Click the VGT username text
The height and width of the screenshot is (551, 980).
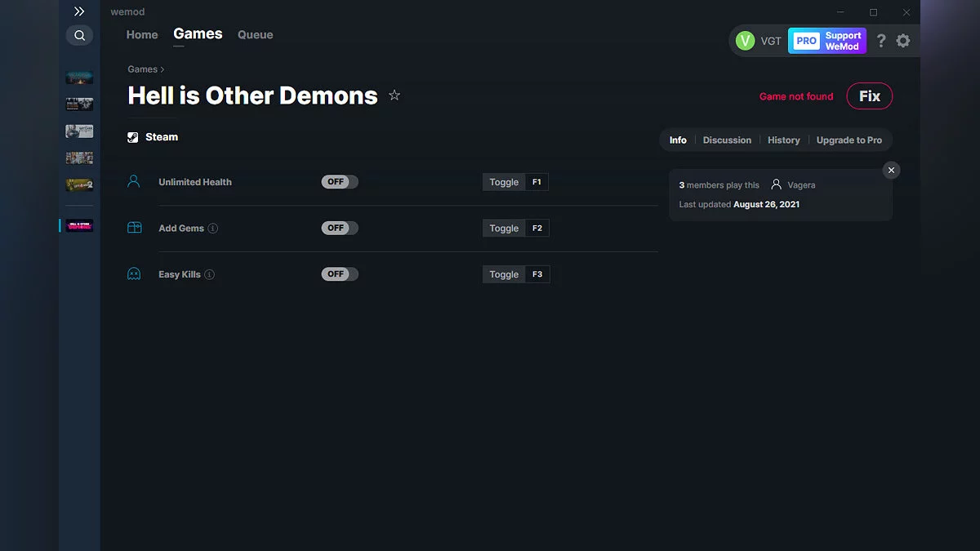click(771, 41)
